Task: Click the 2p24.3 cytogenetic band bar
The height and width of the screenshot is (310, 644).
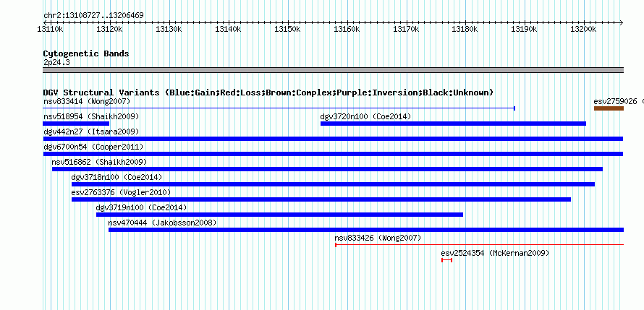Action: 333,70
